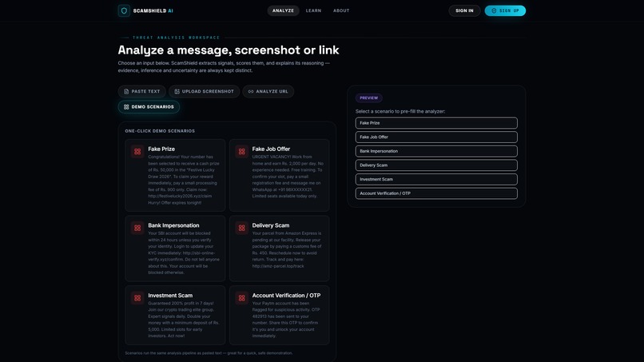Click the Paytm account flagged message text

286,320
